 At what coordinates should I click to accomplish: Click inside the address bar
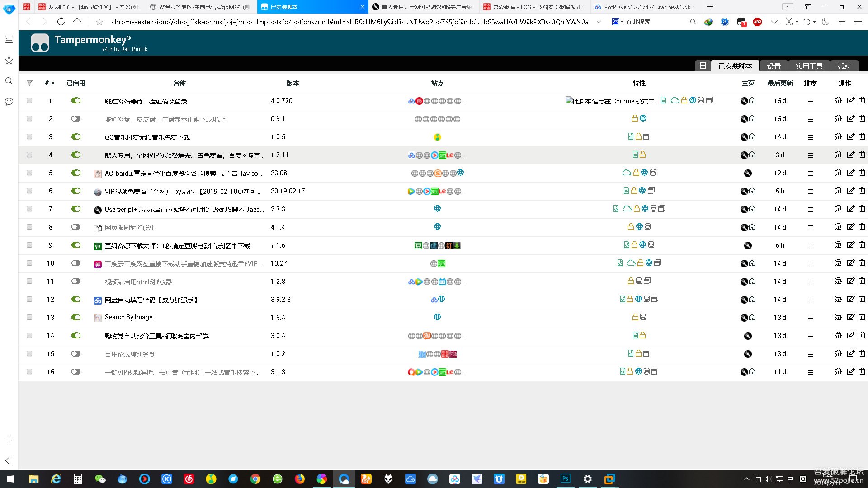(x=316, y=21)
